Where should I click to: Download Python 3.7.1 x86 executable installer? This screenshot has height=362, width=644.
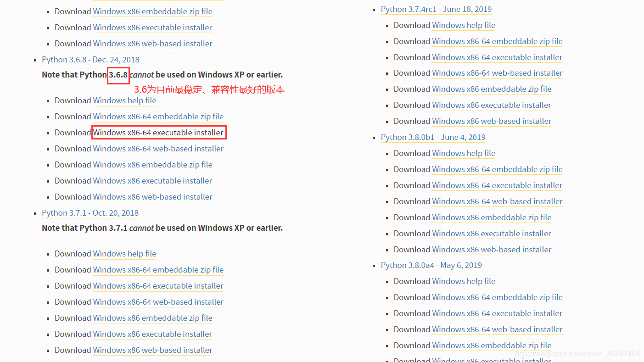click(x=153, y=334)
